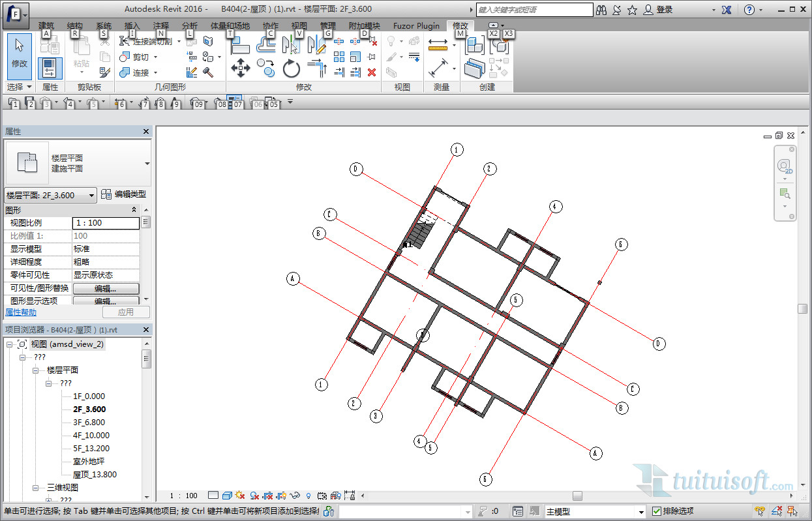Click the 编辑类型 button
Image resolution: width=812 pixels, height=521 pixels.
click(123, 194)
